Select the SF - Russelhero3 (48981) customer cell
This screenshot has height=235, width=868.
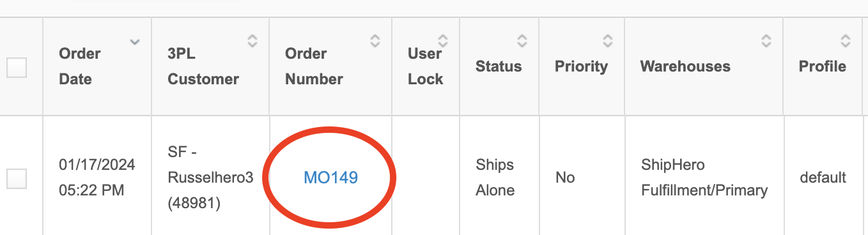click(210, 178)
